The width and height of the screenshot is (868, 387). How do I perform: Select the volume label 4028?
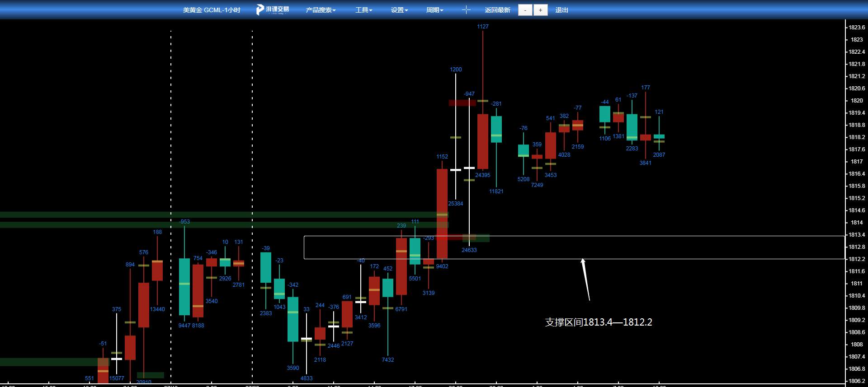click(564, 155)
